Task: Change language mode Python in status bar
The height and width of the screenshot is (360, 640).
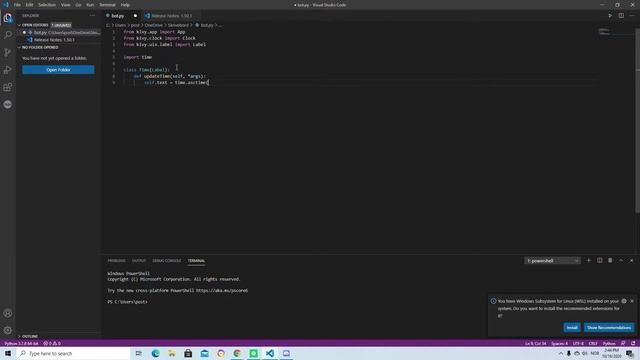Action: click(x=609, y=343)
